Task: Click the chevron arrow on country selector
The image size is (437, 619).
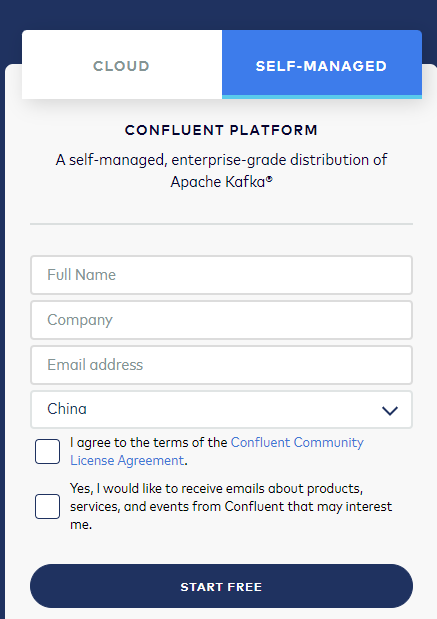Action: tap(390, 411)
